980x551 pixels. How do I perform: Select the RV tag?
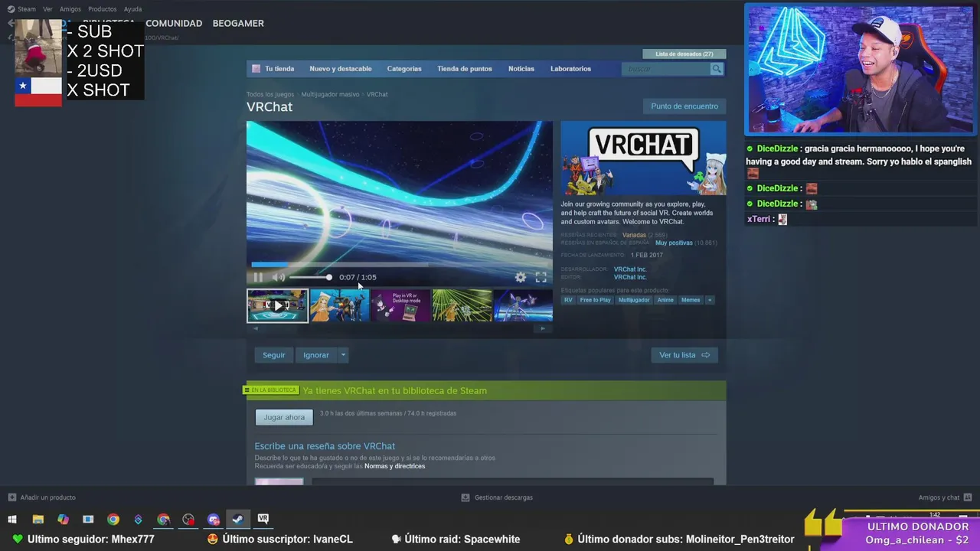[x=568, y=300]
